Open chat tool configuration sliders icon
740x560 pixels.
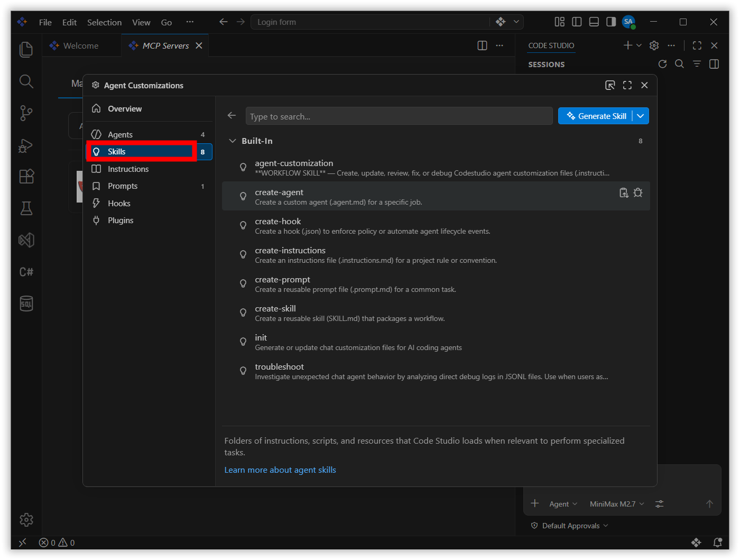pyautogui.click(x=659, y=504)
